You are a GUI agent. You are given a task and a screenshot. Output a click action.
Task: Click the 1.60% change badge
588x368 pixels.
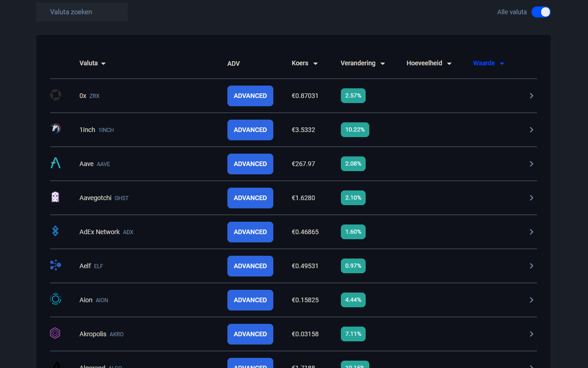[x=353, y=232]
